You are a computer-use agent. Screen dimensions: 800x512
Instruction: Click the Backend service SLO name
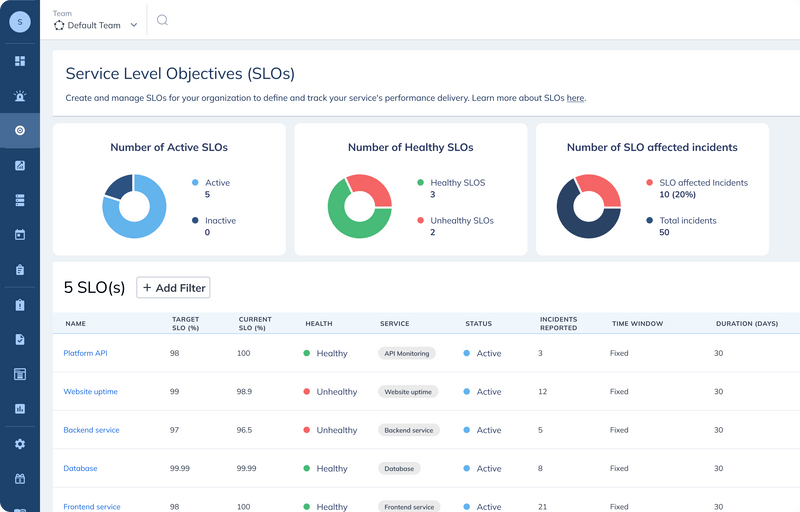91,430
